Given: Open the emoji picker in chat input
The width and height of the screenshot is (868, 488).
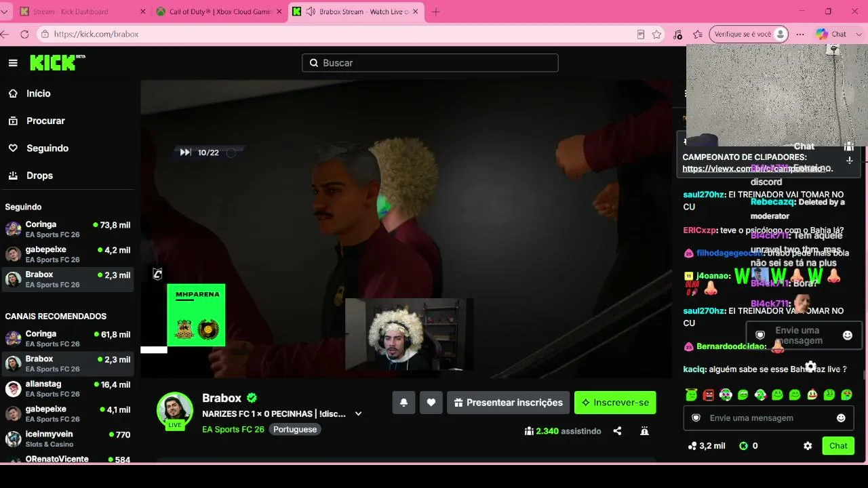Looking at the screenshot, I should 841,418.
